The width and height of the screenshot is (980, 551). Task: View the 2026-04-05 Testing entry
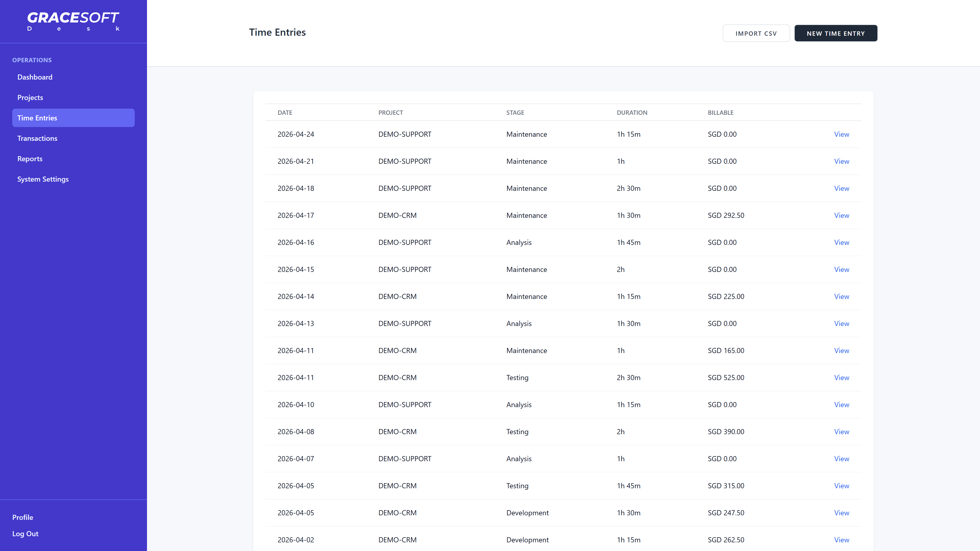click(841, 486)
